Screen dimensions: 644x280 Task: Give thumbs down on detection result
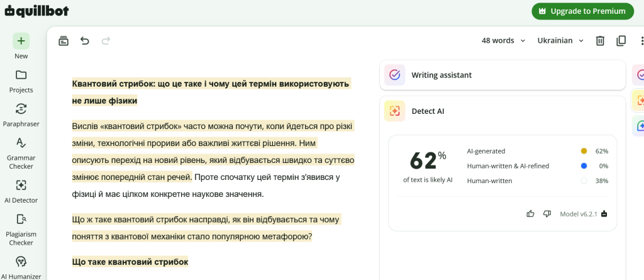[x=547, y=214]
